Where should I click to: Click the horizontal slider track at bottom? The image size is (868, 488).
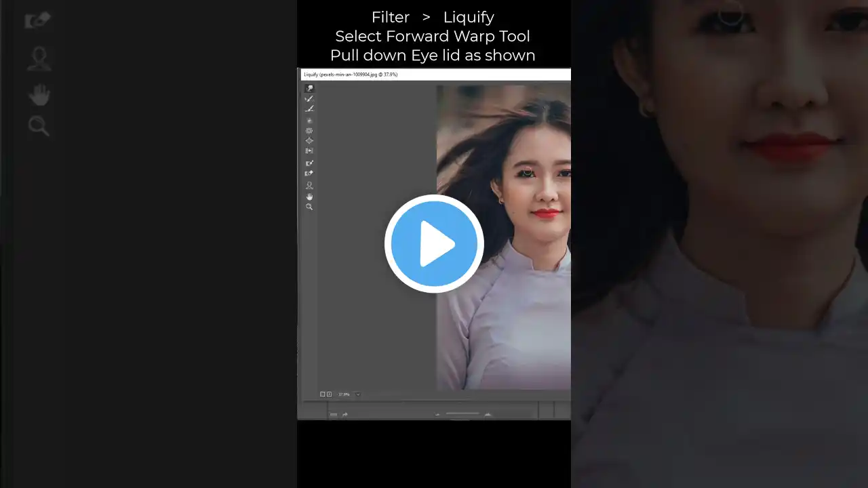coord(462,413)
